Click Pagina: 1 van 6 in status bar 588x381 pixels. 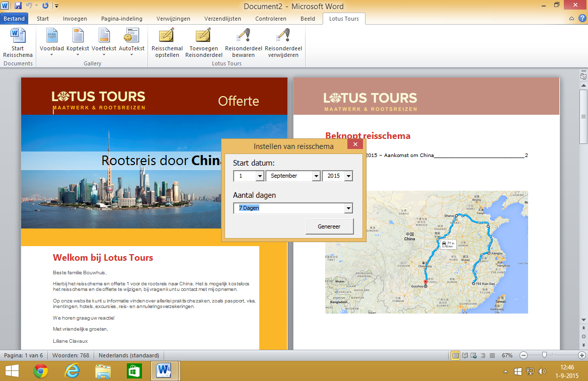click(24, 355)
